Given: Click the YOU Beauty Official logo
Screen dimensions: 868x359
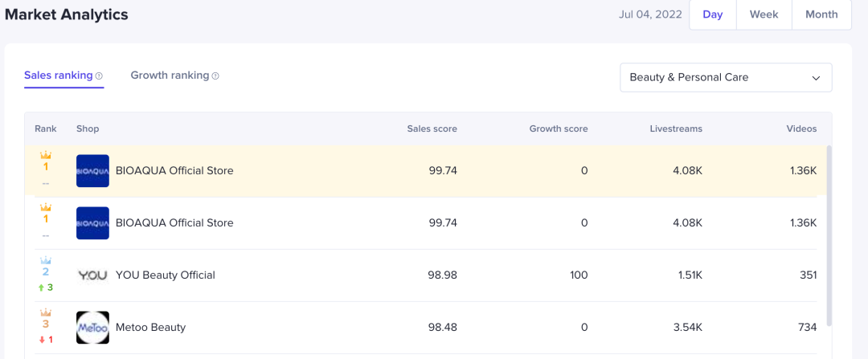Looking at the screenshot, I should (92, 275).
